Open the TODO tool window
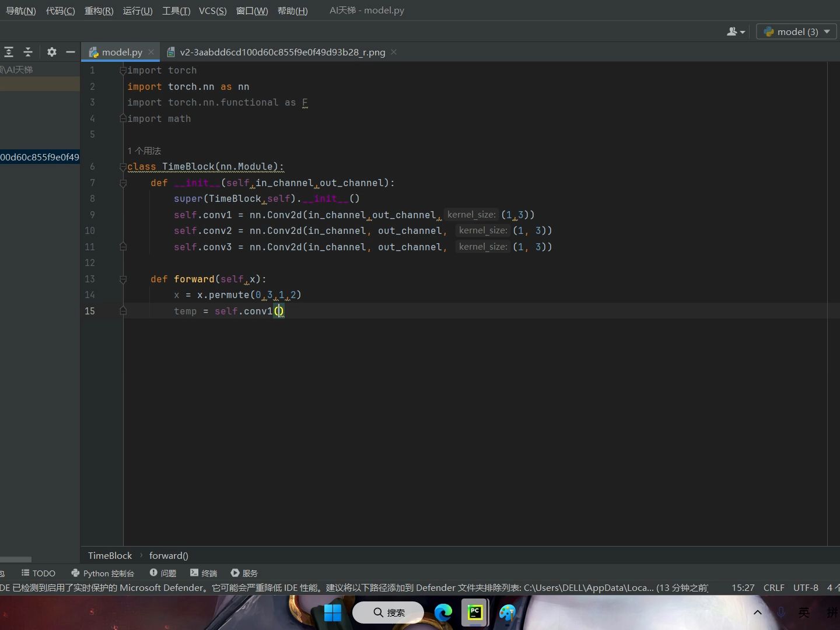The image size is (840, 630). coord(38,573)
